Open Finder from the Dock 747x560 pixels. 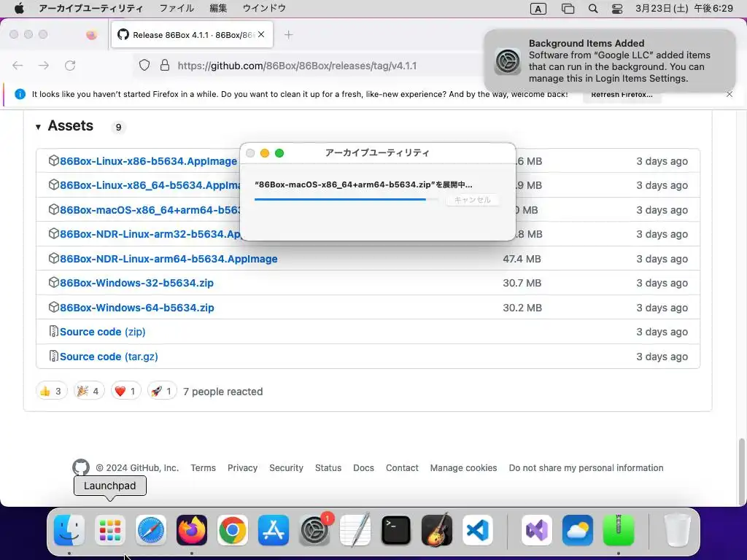click(x=69, y=530)
